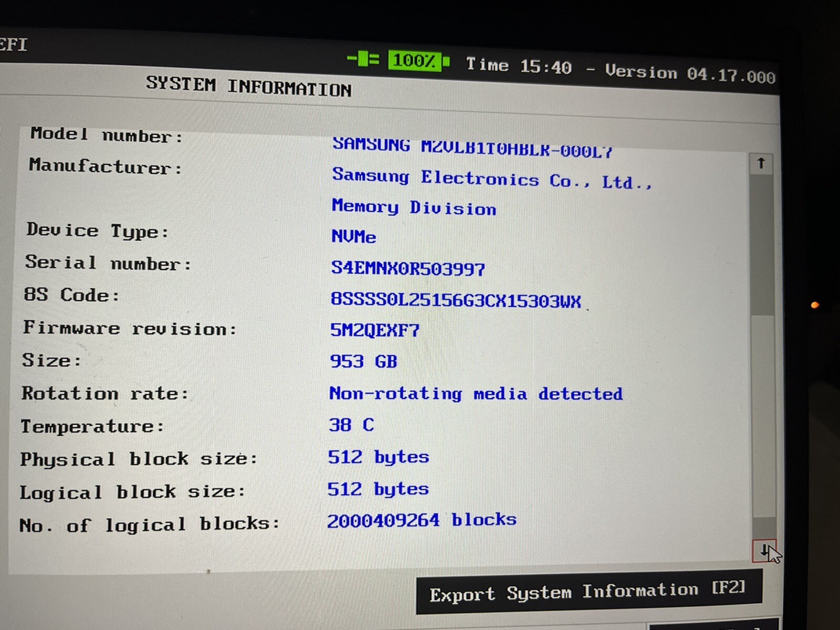Click the Firmware revision label
The image size is (840, 630).
point(130,328)
